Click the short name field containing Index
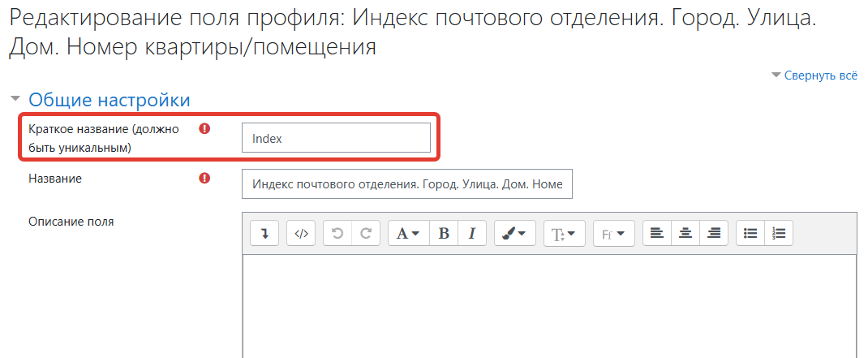Viewport: 868px width, 358px height. 336,137
